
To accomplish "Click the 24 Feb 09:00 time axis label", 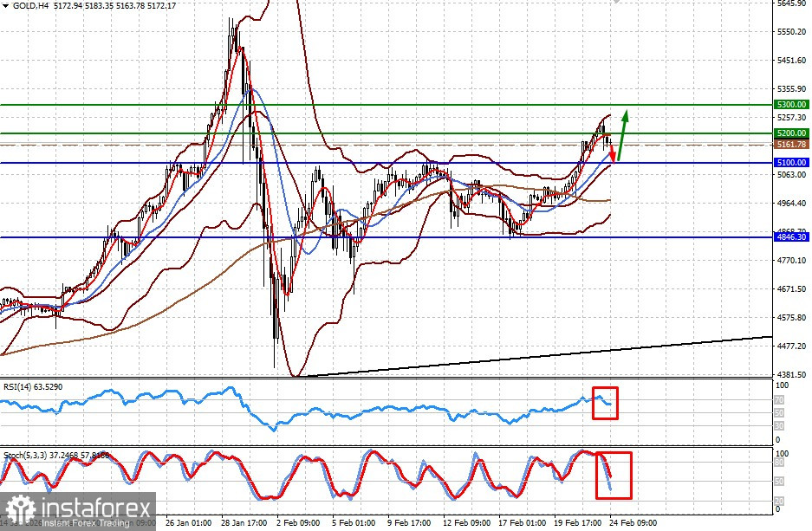I will click(x=633, y=522).
